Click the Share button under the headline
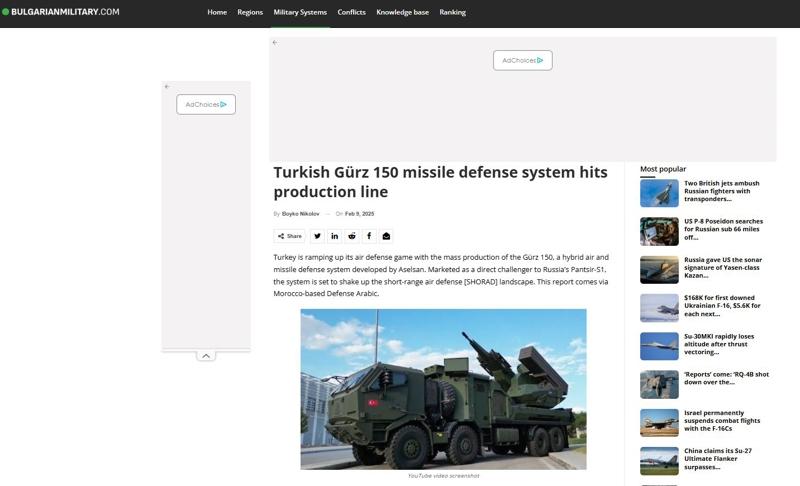800x486 pixels. coord(289,236)
